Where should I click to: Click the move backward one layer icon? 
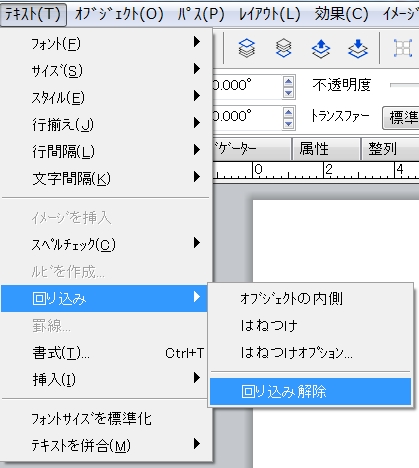(358, 48)
